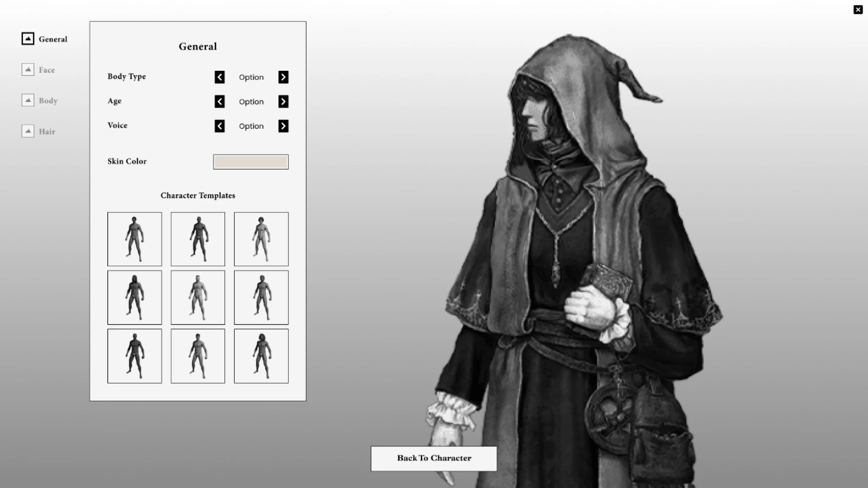Choose the first character template thumbnail
This screenshot has height=488, width=868.
(x=135, y=239)
